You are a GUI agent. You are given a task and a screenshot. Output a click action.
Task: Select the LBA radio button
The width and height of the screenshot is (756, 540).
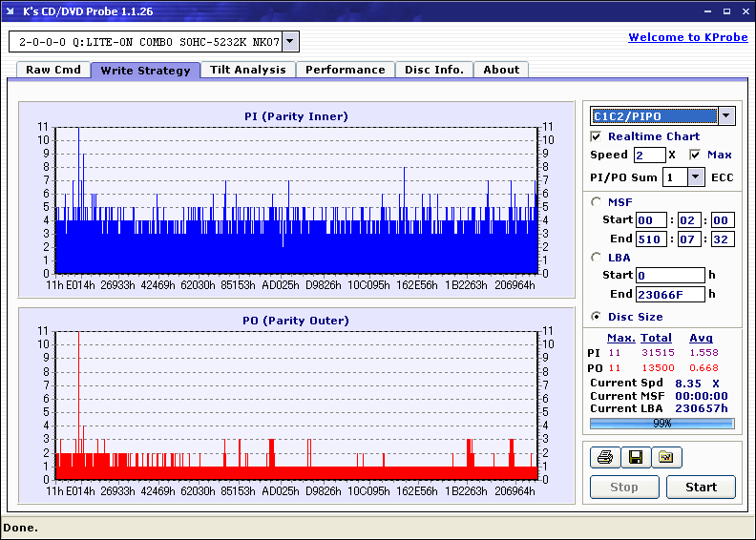pos(597,257)
